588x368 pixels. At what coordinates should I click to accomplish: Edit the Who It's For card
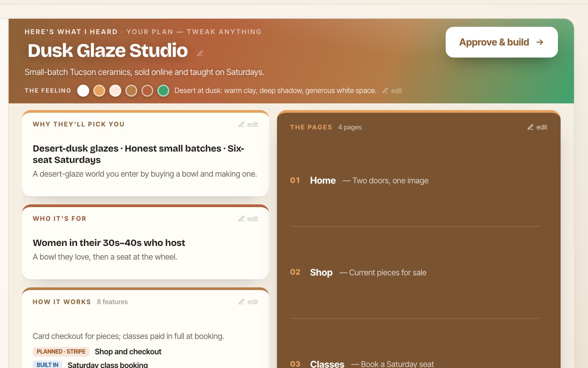pyautogui.click(x=248, y=219)
